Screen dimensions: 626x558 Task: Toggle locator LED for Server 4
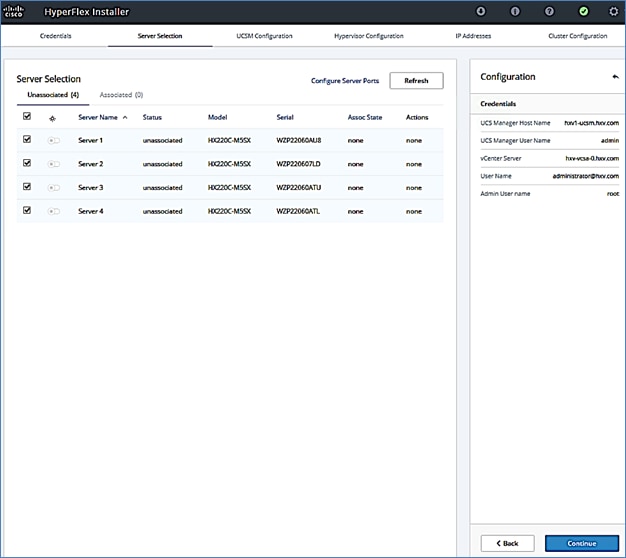tap(53, 211)
